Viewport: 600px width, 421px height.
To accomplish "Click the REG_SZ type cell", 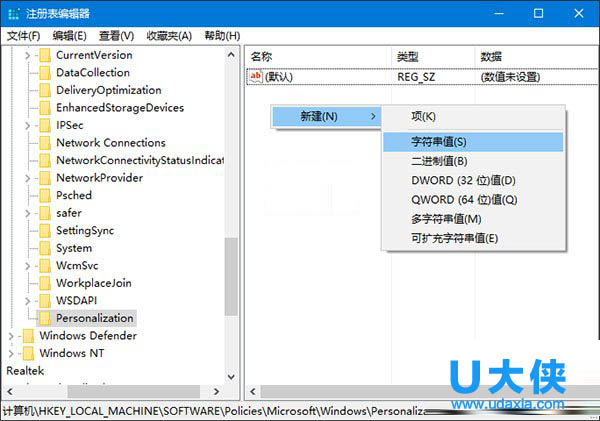I will click(416, 77).
